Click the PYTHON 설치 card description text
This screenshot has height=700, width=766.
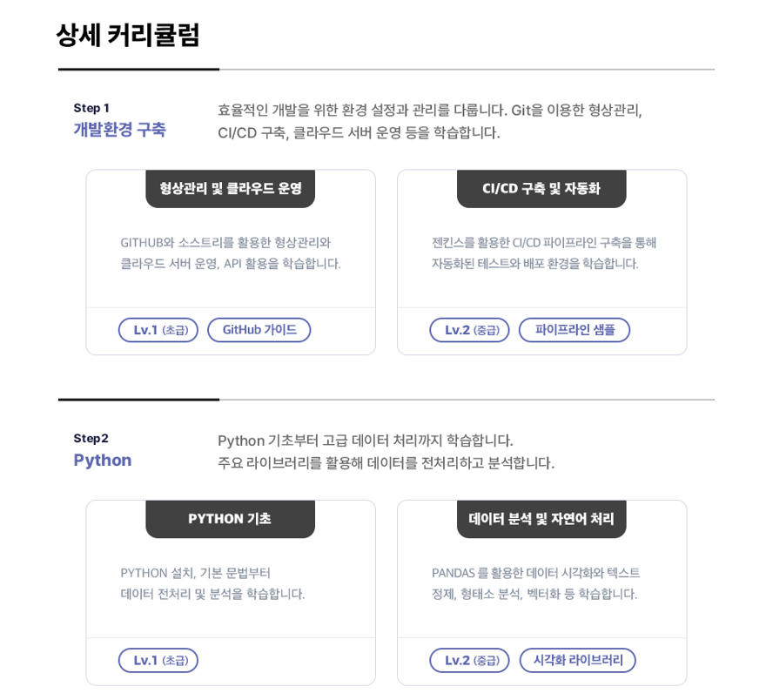212,583
